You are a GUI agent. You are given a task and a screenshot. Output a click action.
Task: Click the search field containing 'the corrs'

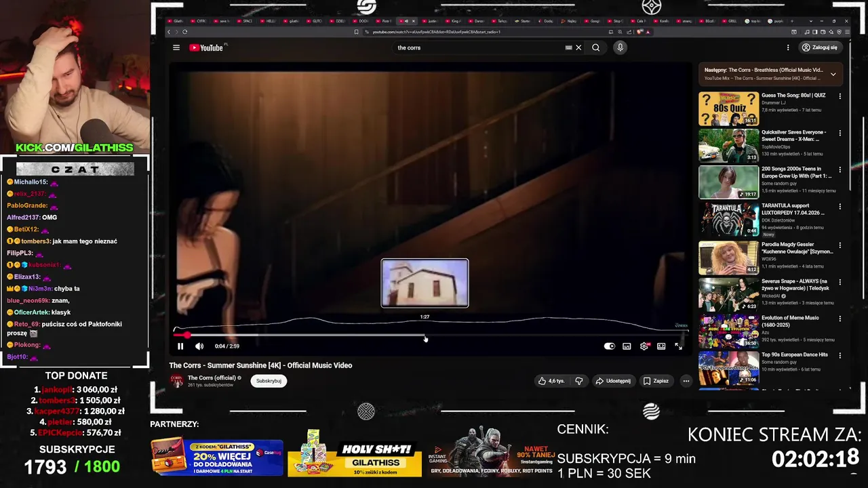pos(478,47)
